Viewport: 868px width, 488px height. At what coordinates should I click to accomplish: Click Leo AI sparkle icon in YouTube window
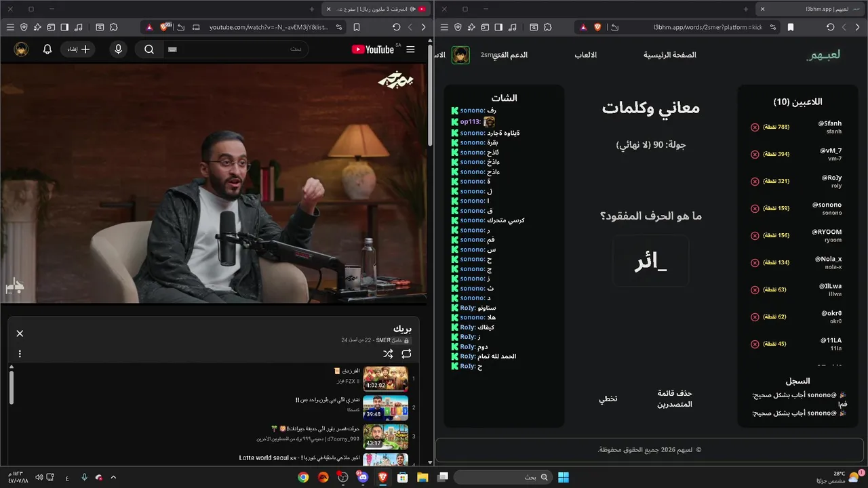point(37,27)
